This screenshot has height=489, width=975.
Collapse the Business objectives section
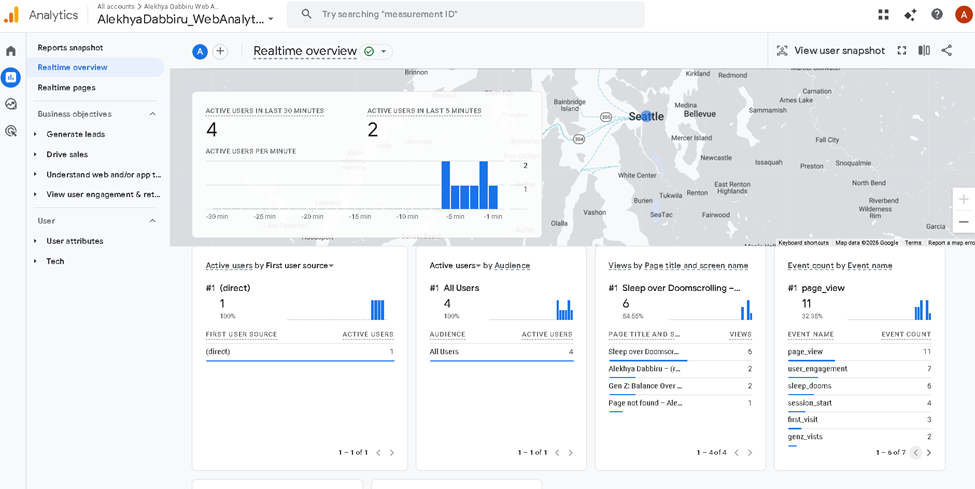(153, 114)
